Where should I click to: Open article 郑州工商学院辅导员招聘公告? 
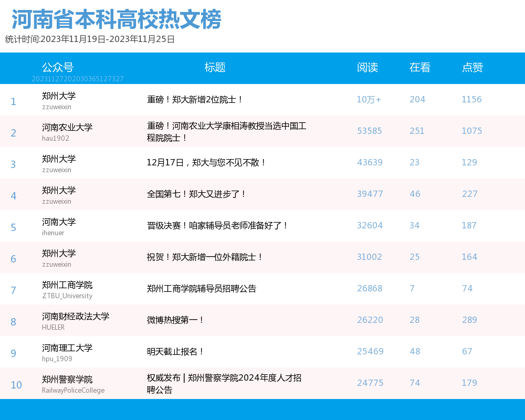coord(202,288)
